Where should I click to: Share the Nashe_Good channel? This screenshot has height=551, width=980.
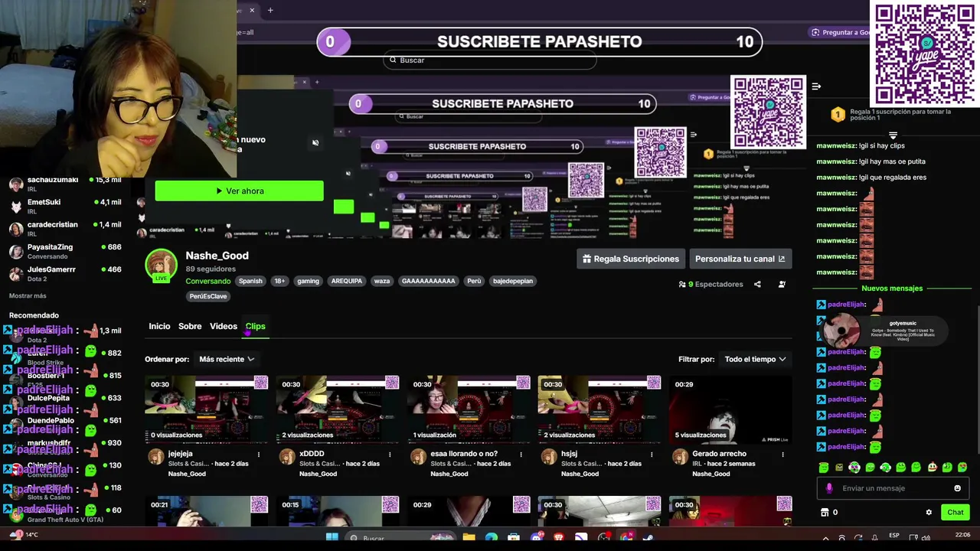pyautogui.click(x=757, y=284)
